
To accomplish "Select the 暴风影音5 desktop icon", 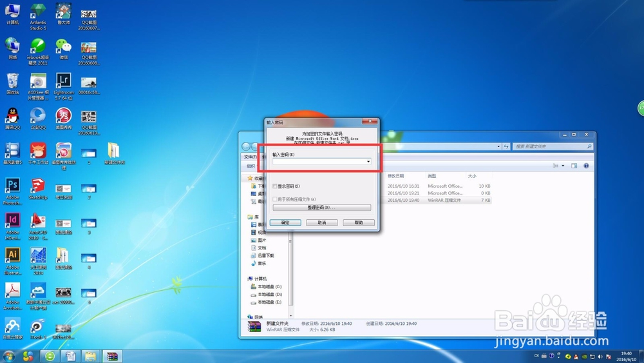I will click(x=12, y=153).
